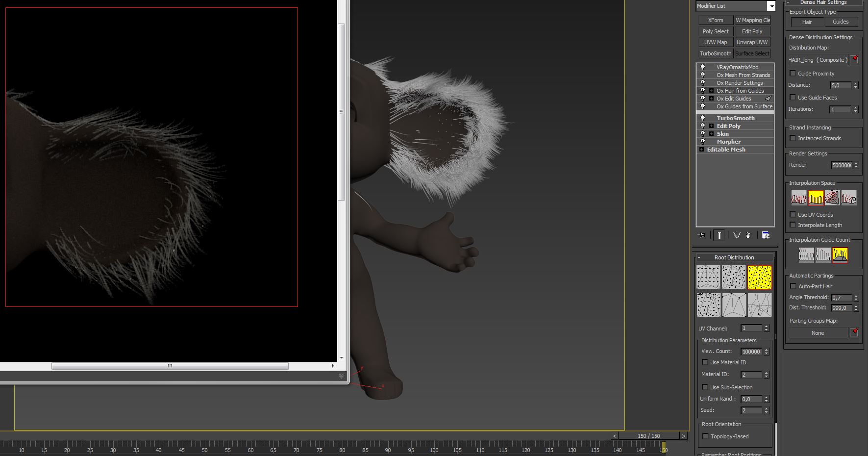This screenshot has width=868, height=456.
Task: Click the Remove Modifier trash icon
Action: [748, 235]
